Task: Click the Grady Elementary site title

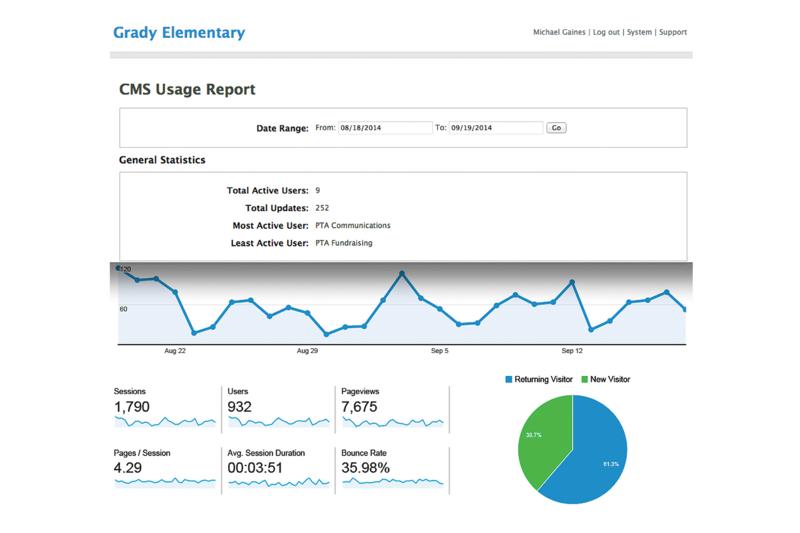Action: click(179, 33)
